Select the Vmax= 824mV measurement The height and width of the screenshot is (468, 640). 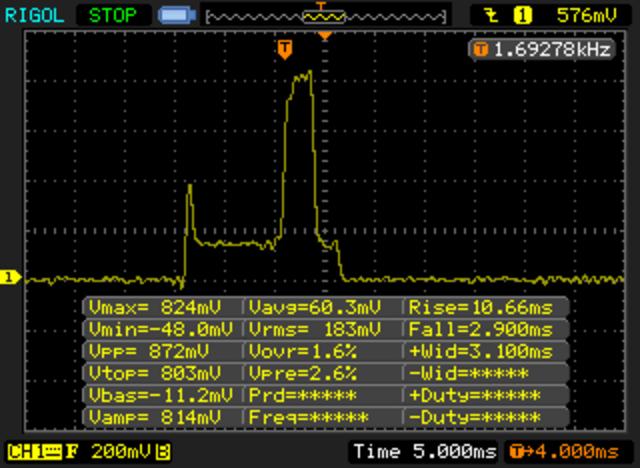pos(161,307)
